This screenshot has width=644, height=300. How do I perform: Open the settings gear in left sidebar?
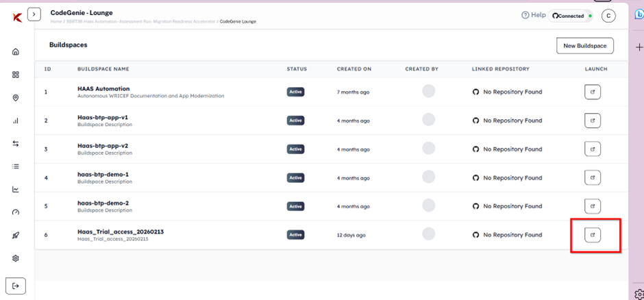tap(16, 258)
